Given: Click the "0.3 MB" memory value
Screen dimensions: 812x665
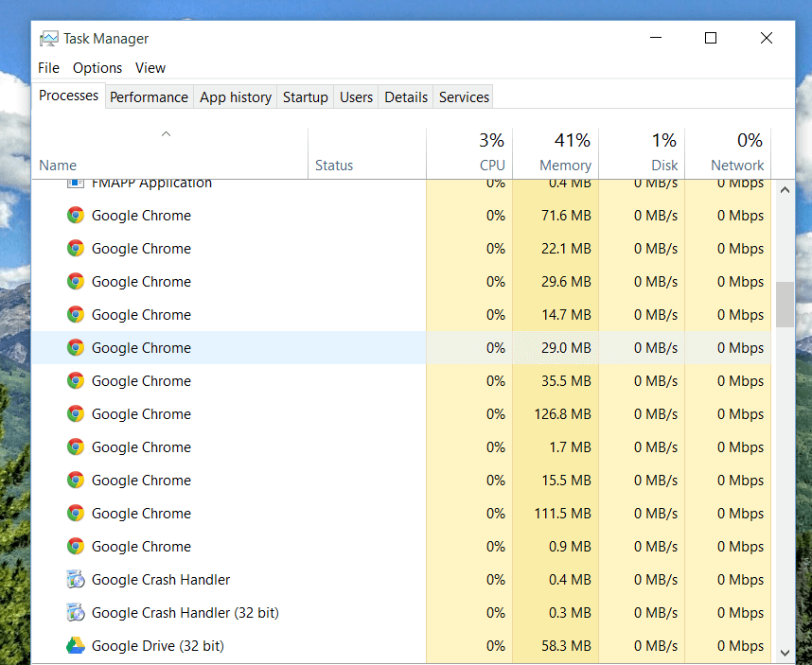Looking at the screenshot, I should (x=570, y=613).
